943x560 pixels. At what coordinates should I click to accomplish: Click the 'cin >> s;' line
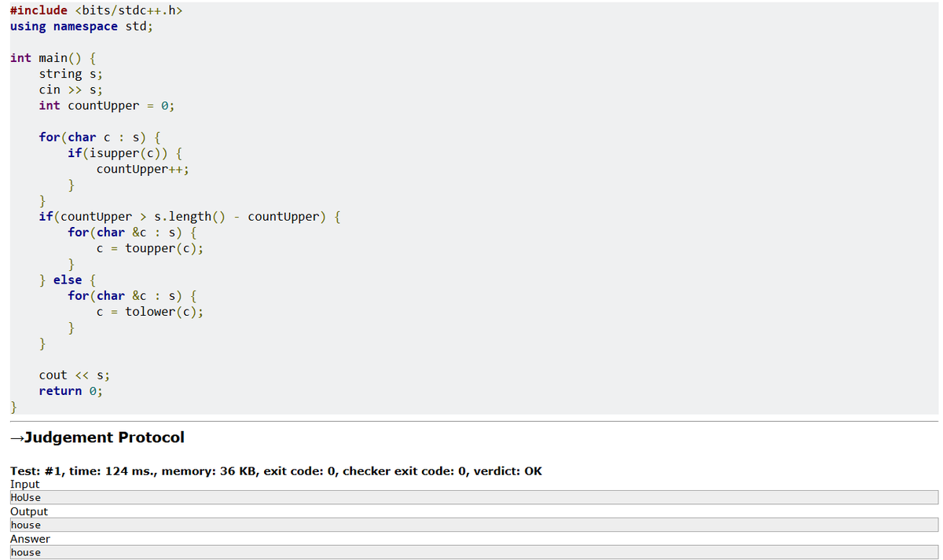[71, 90]
